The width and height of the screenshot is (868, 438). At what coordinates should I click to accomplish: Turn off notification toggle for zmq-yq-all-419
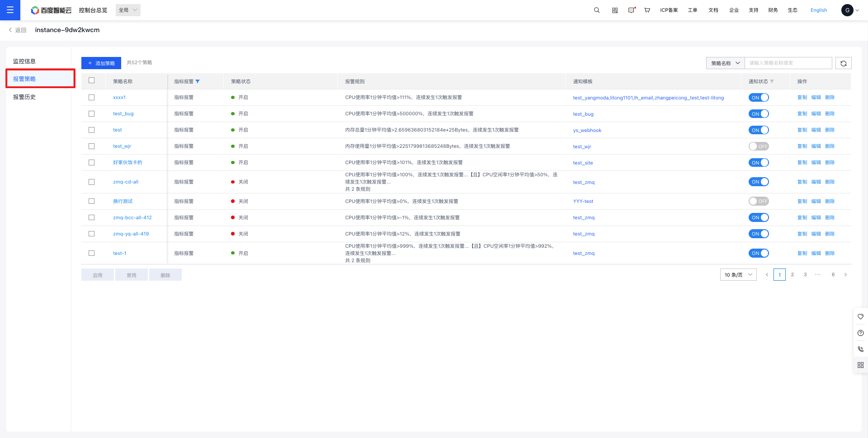click(759, 234)
